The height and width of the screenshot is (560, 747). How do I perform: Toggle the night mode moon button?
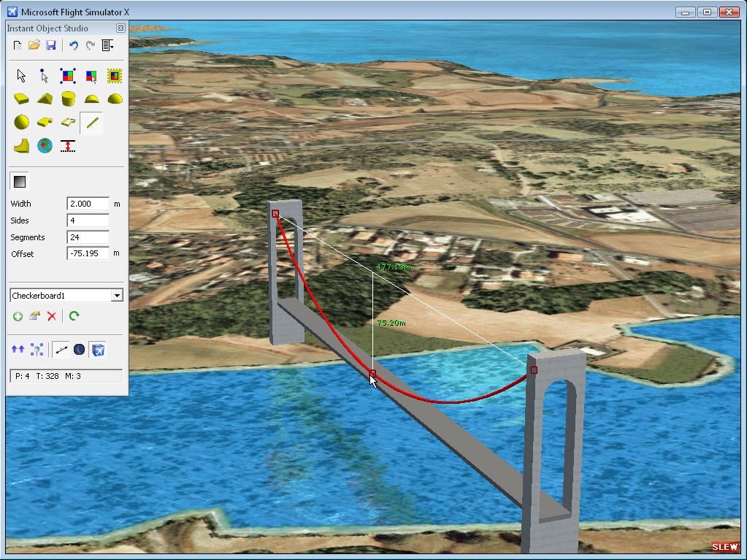pyautogui.click(x=79, y=350)
